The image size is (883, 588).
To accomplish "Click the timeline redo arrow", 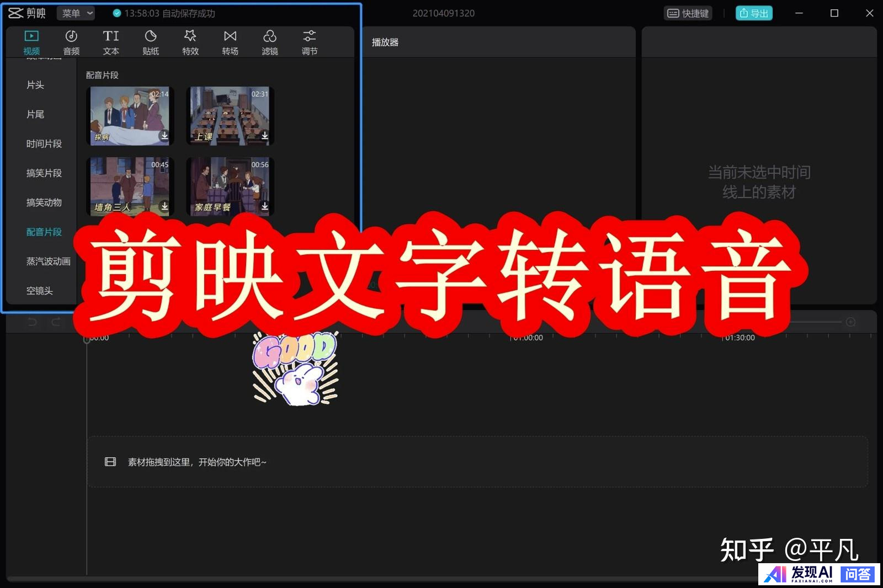I will [x=56, y=322].
